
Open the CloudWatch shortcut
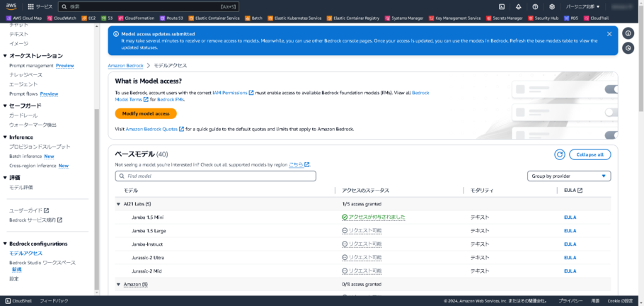tap(62, 18)
